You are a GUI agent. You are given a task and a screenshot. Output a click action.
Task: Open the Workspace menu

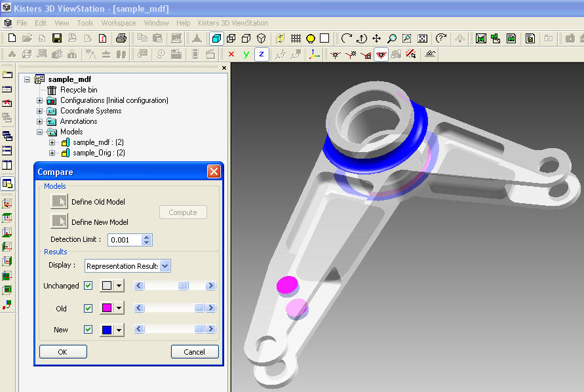119,23
